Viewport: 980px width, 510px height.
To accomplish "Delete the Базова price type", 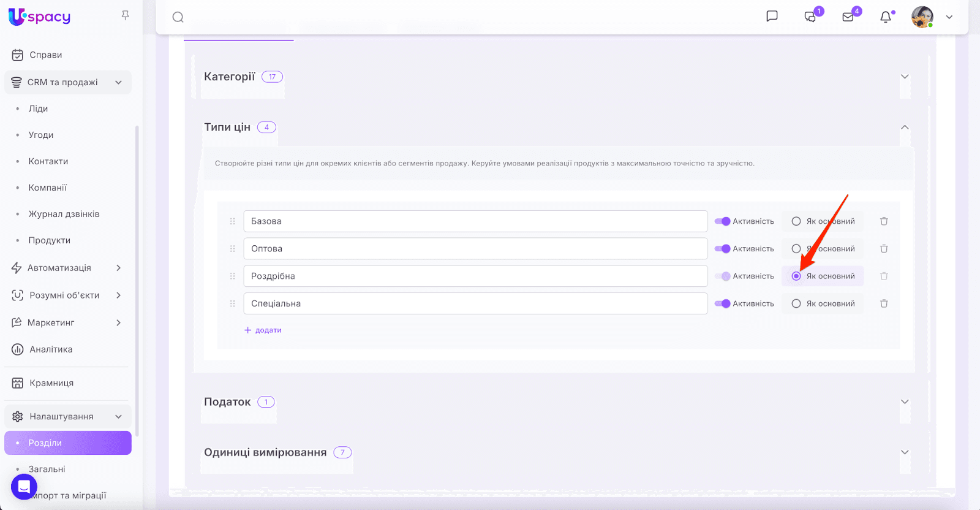I will coord(884,221).
